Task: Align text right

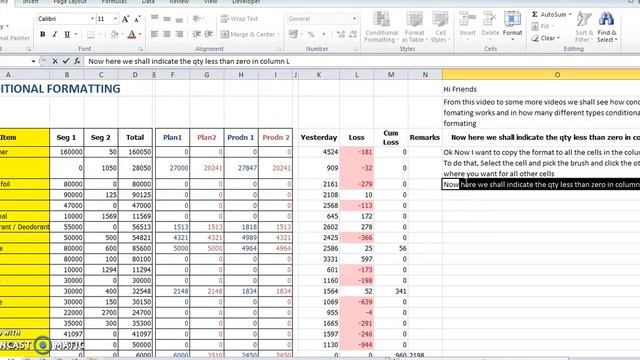Action: (179, 34)
